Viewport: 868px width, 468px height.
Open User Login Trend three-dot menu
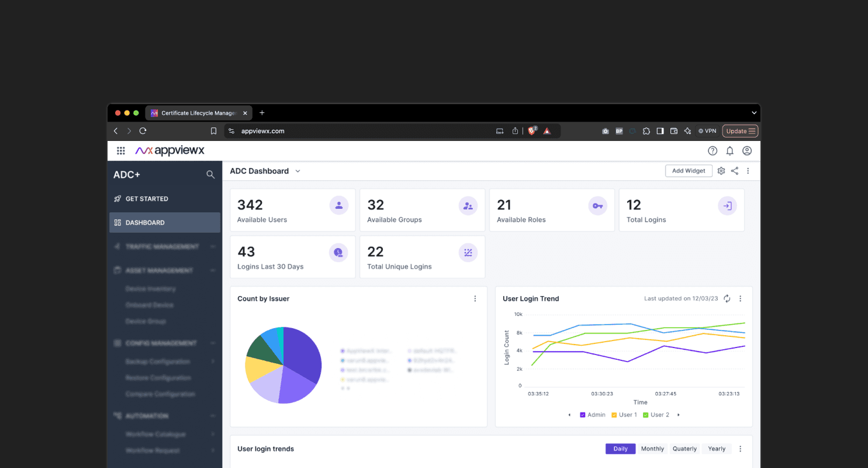[x=741, y=298]
